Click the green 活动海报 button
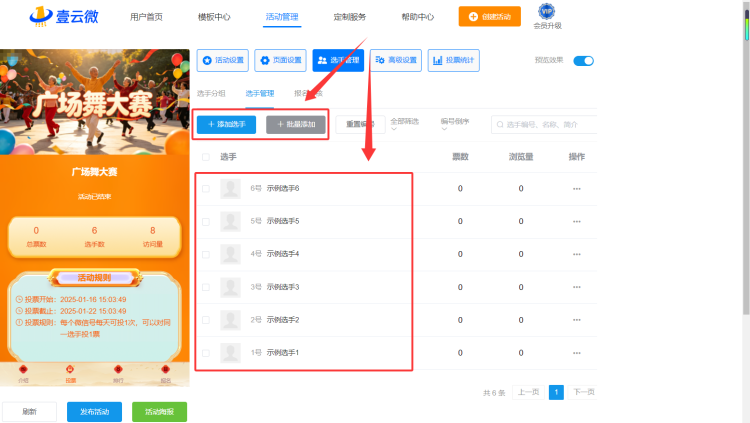 (x=159, y=412)
